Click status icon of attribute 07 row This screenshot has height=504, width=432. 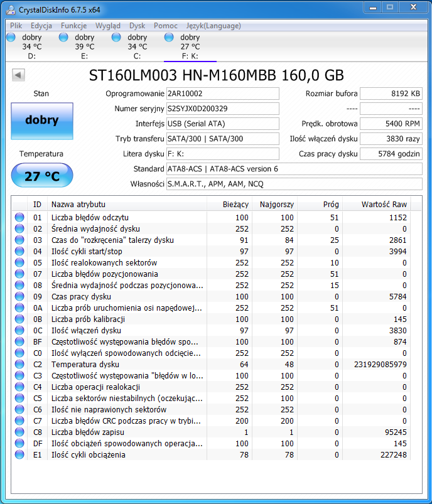click(19, 274)
